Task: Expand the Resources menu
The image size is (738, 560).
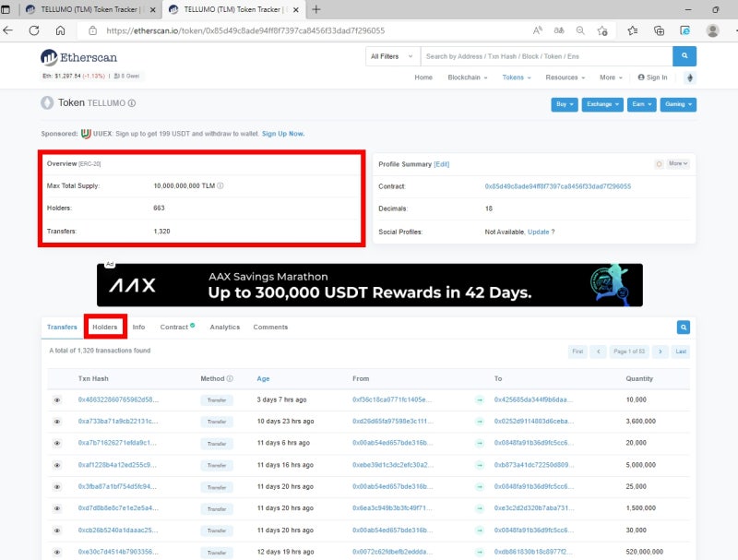Action: click(x=565, y=77)
